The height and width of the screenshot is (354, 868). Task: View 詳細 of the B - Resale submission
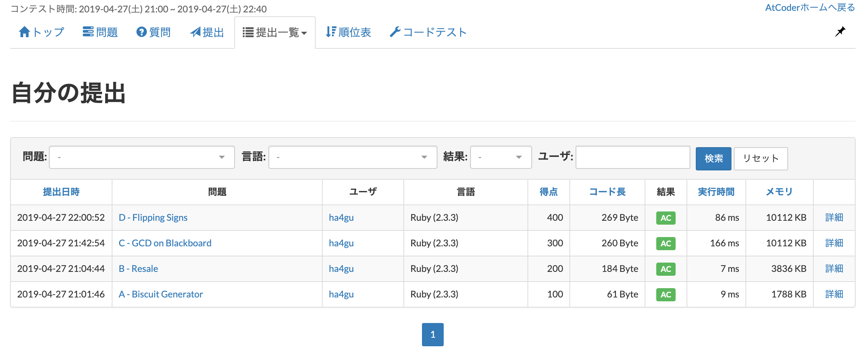(x=834, y=268)
